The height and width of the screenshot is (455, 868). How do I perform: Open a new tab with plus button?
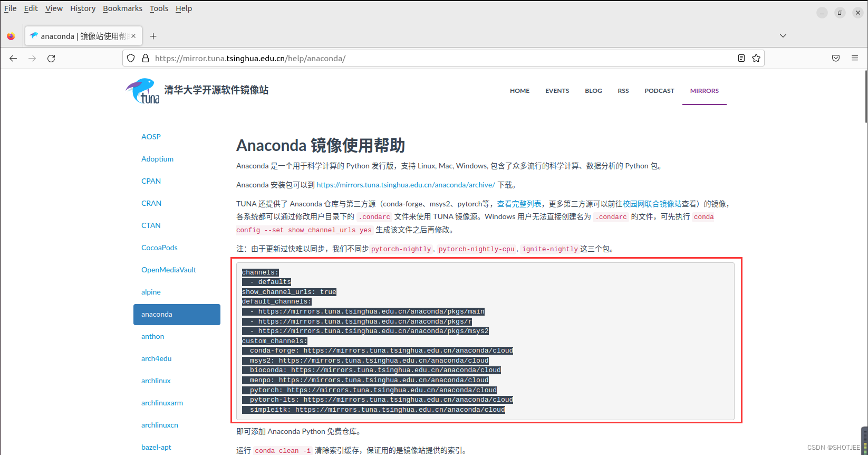pos(153,36)
